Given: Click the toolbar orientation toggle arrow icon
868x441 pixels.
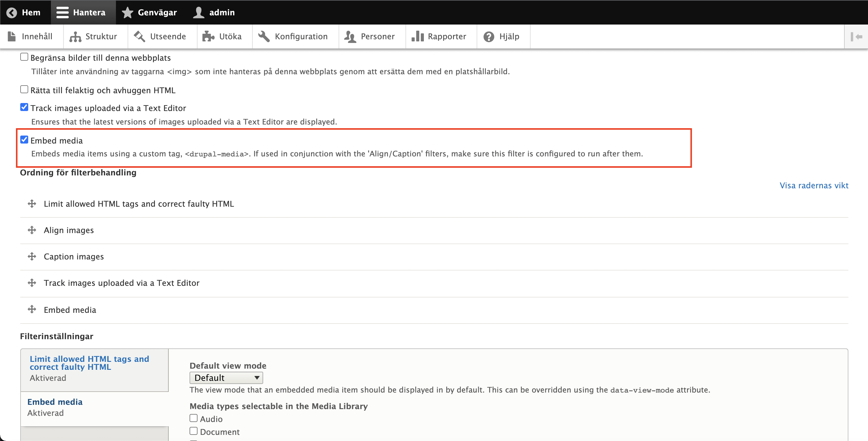Looking at the screenshot, I should [856, 36].
